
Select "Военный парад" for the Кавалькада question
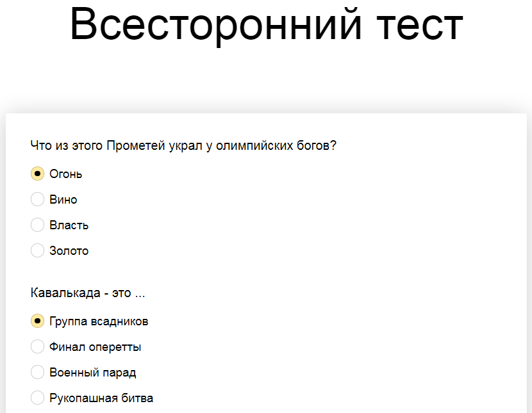(37, 371)
